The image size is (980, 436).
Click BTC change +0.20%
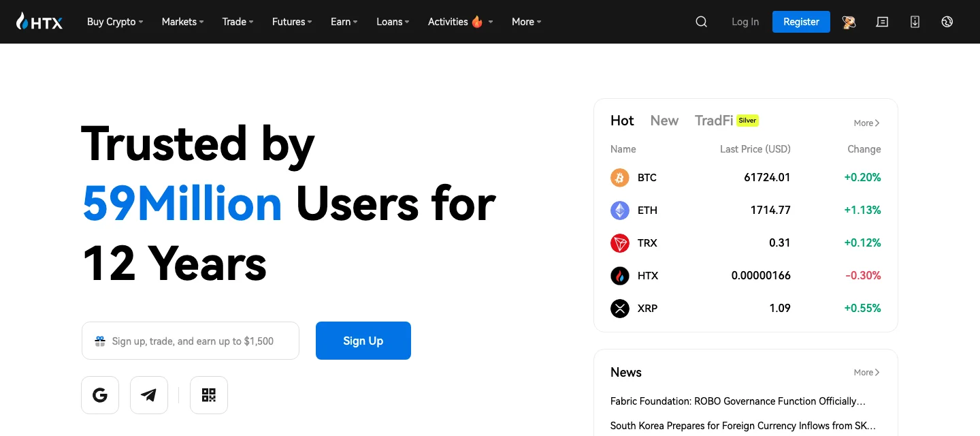point(863,178)
